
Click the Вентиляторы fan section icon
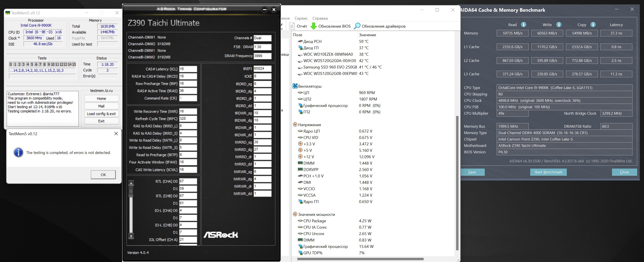click(295, 86)
